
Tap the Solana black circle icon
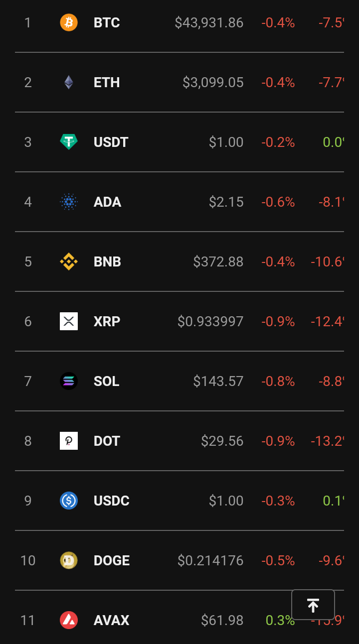pos(69,381)
